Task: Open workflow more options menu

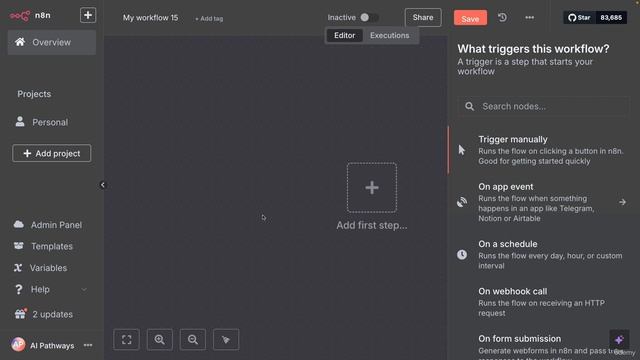Action: pyautogui.click(x=529, y=18)
